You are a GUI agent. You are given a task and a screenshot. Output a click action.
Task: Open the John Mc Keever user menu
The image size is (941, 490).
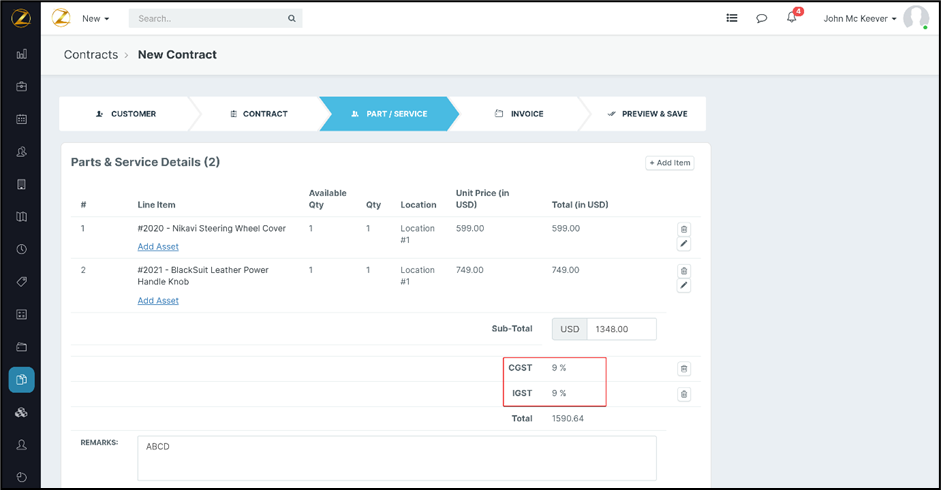[x=859, y=18]
